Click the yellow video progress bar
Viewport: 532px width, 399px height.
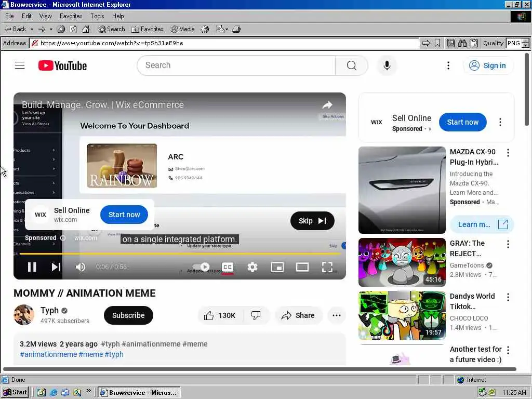(180, 254)
